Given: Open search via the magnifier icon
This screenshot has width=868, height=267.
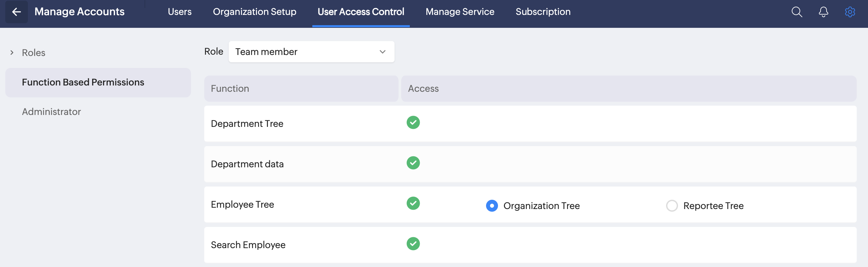Looking at the screenshot, I should click(x=797, y=12).
